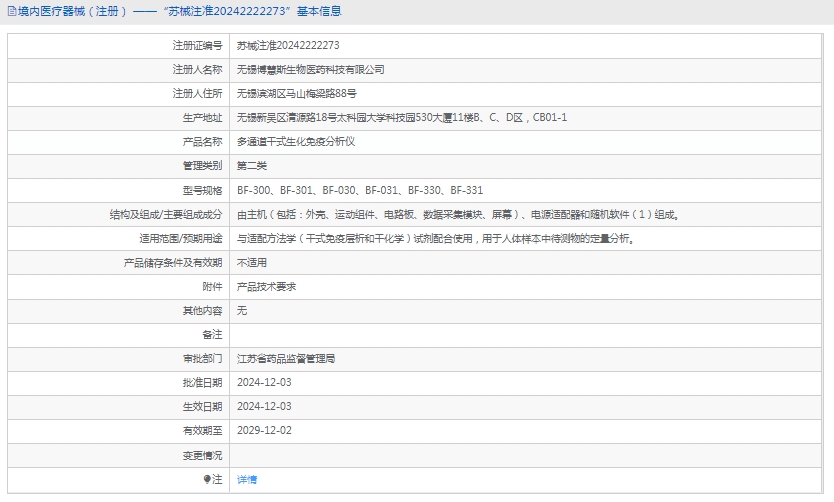
Task: Click registrant address 无锡滨湖区马山梅梁路88号
Action: [296, 94]
